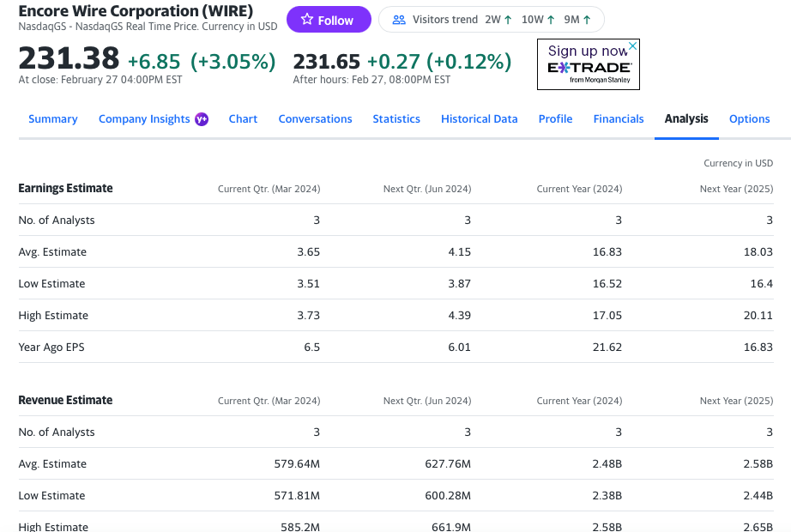Click the 2W green up arrow
791x532 pixels.
click(x=508, y=20)
